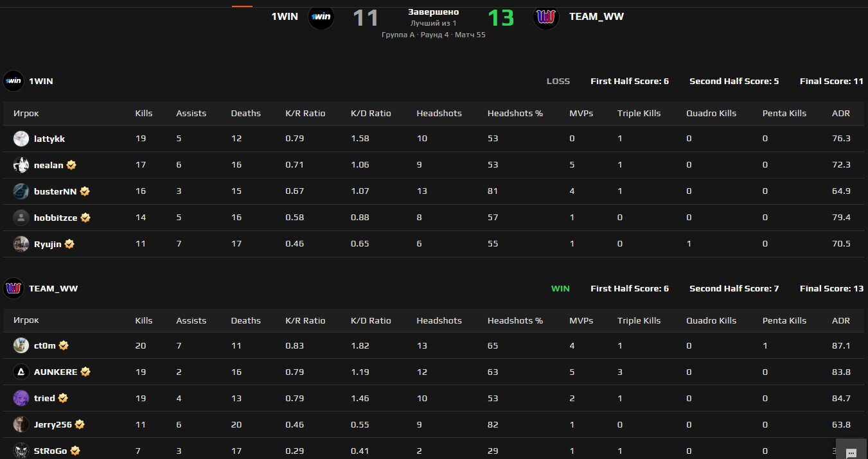Click nealan's avatar
This screenshot has height=459, width=868.
pos(21,165)
